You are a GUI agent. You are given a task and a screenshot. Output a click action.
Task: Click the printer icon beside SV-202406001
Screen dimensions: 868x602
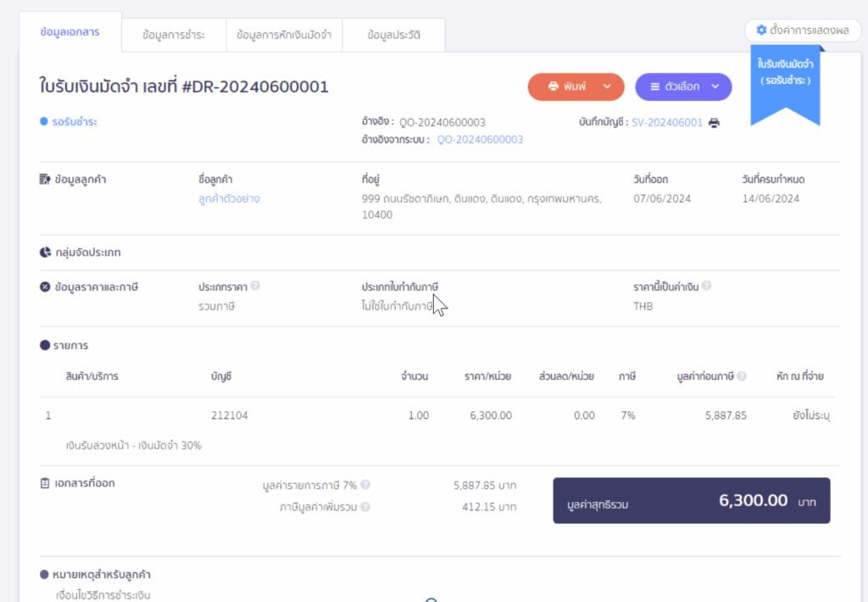714,122
